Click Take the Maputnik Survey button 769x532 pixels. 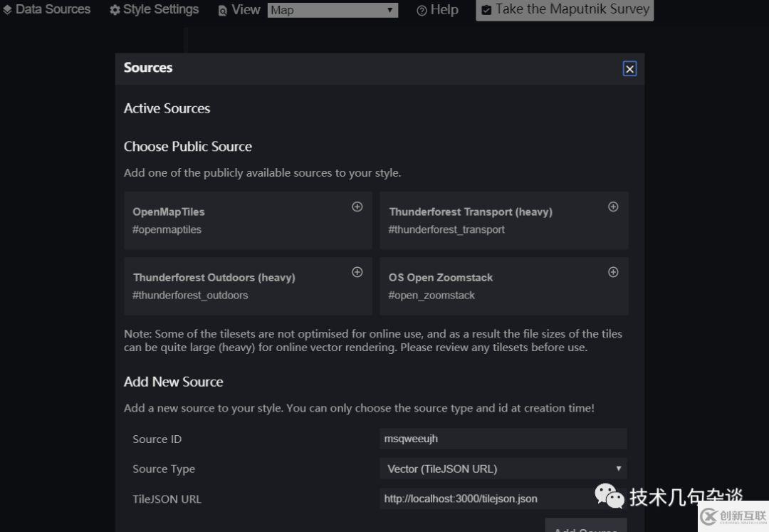pyautogui.click(x=565, y=9)
